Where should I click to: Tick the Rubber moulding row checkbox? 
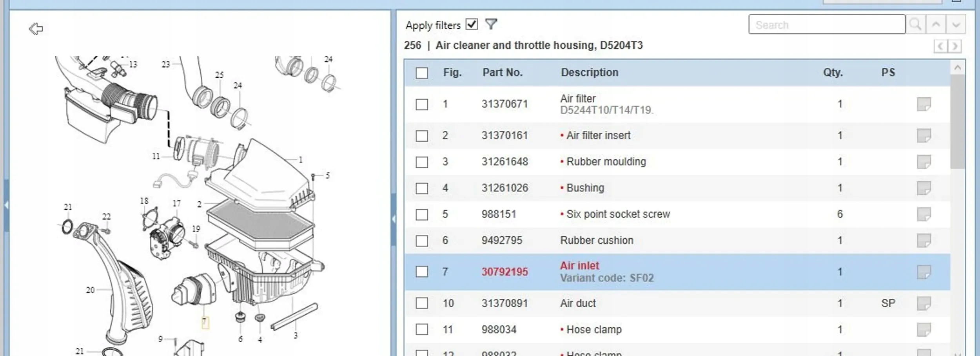coord(422,162)
